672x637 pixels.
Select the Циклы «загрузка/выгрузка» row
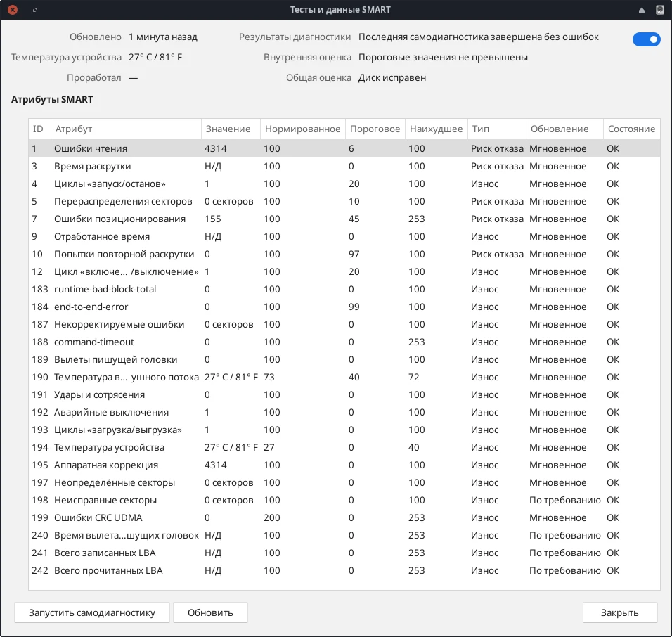click(344, 430)
